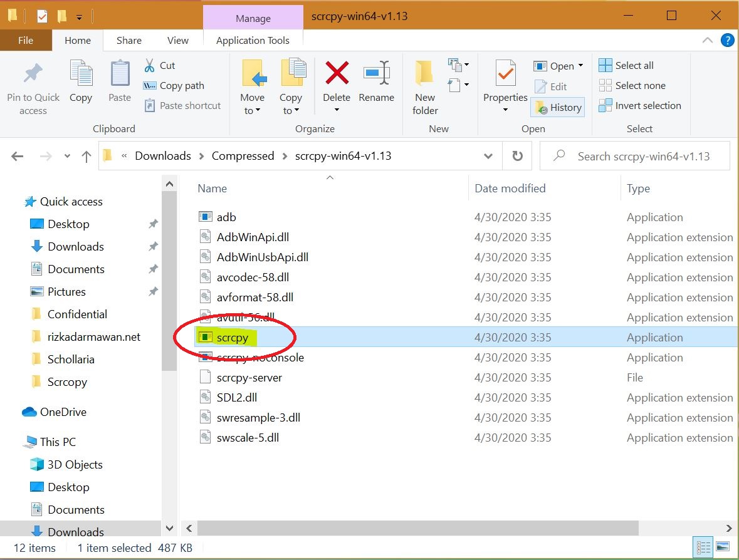Viewport: 739px width, 560px height.
Task: Go up one folder level
Action: 86,157
